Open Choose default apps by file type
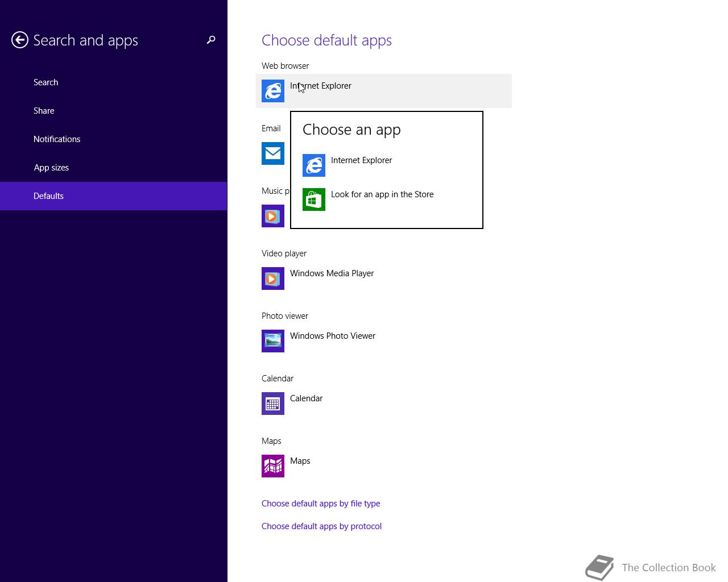The image size is (728, 582). point(321,504)
